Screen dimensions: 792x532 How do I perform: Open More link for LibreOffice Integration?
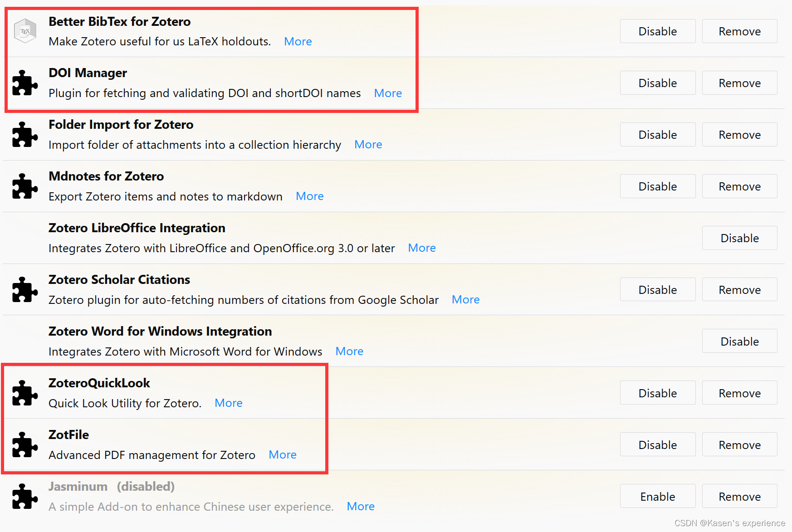click(x=422, y=248)
